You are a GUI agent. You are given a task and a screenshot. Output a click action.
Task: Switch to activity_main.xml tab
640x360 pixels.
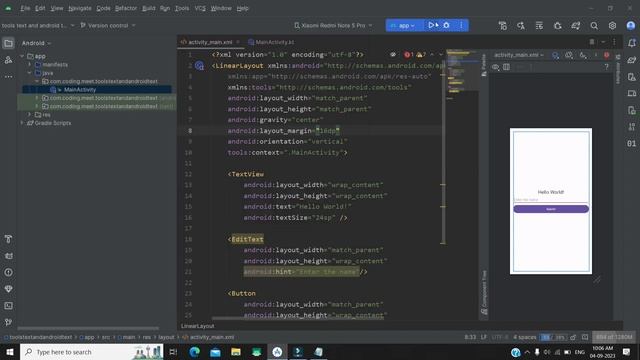click(210, 42)
